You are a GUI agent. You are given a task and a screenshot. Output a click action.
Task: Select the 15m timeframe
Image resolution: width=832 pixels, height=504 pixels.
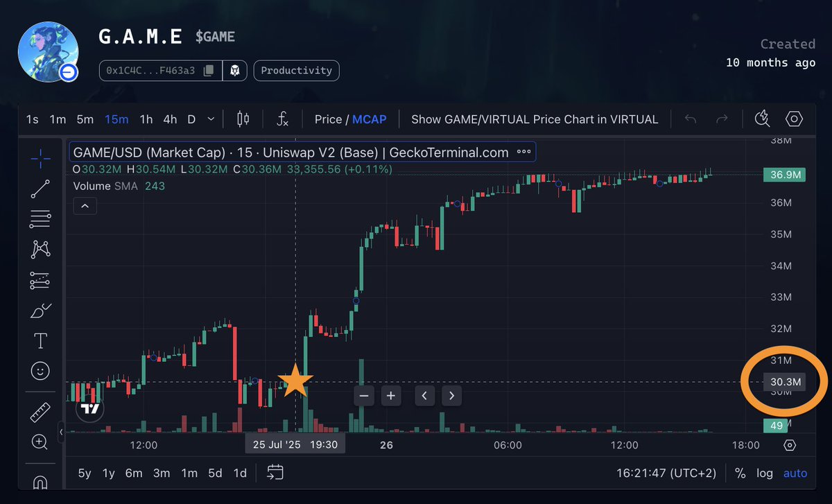[116, 119]
